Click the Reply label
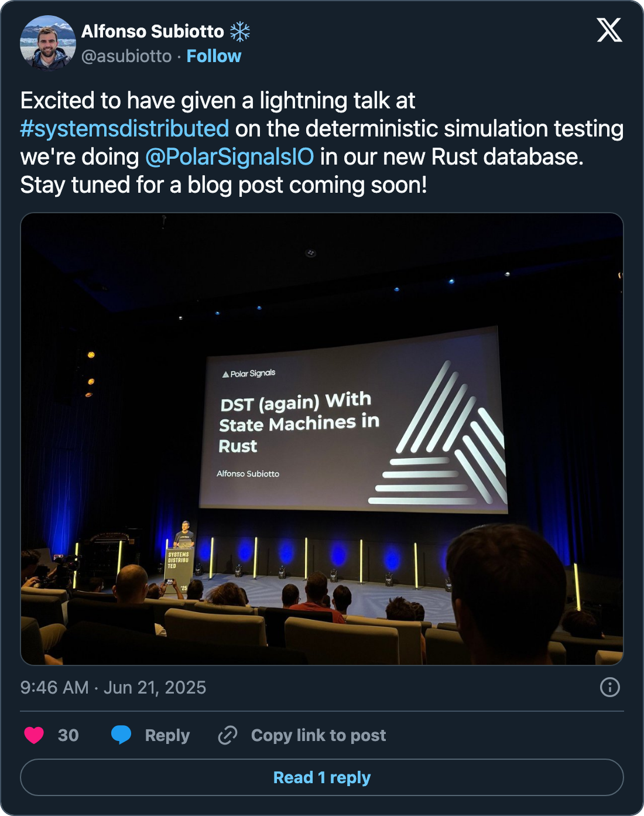Viewport: 644px width, 816px height. coord(167,735)
